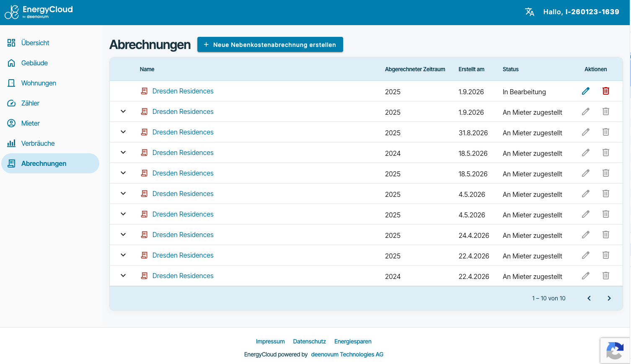
Task: Click edit pencil in 2025 row dated 22.4.2026
Action: (586, 255)
